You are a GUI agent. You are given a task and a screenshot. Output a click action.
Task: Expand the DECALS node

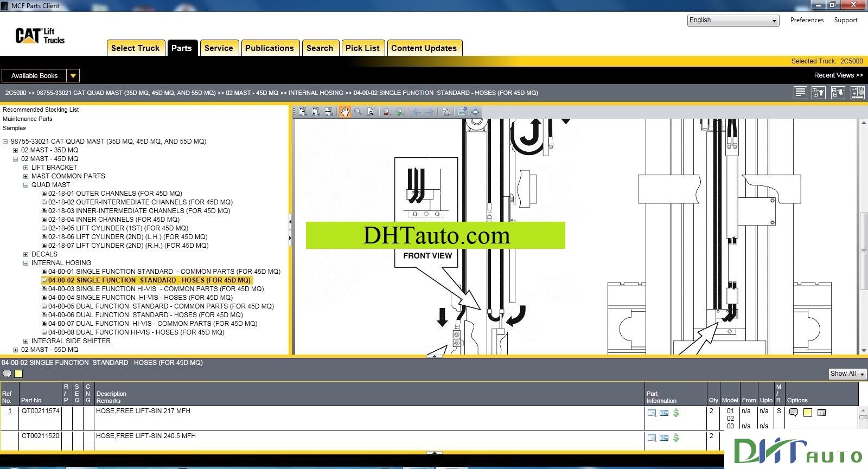[25, 254]
